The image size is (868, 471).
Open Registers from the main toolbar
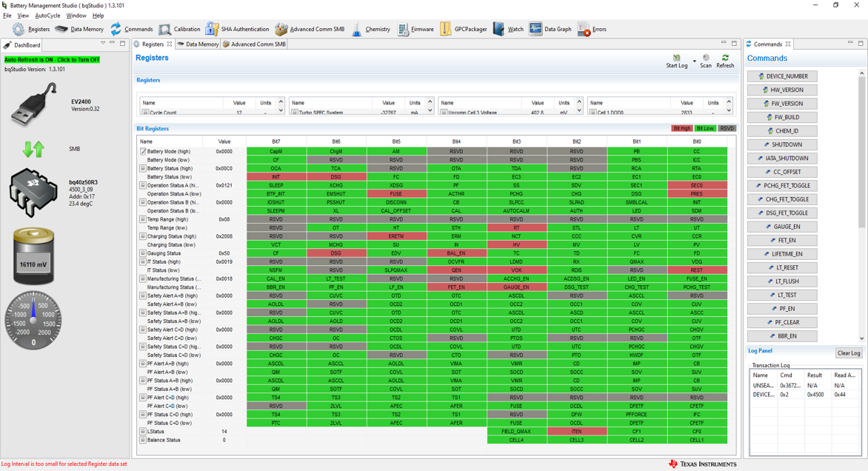click(x=31, y=30)
